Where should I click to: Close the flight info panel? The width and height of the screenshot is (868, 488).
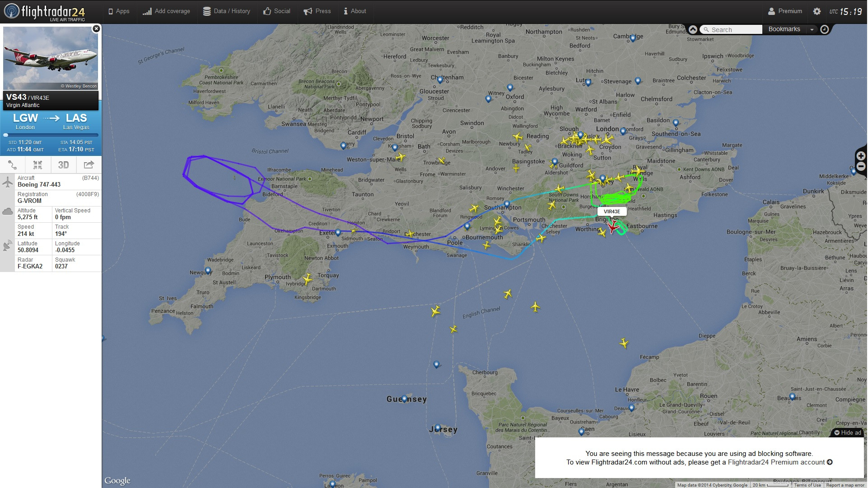pyautogui.click(x=96, y=29)
